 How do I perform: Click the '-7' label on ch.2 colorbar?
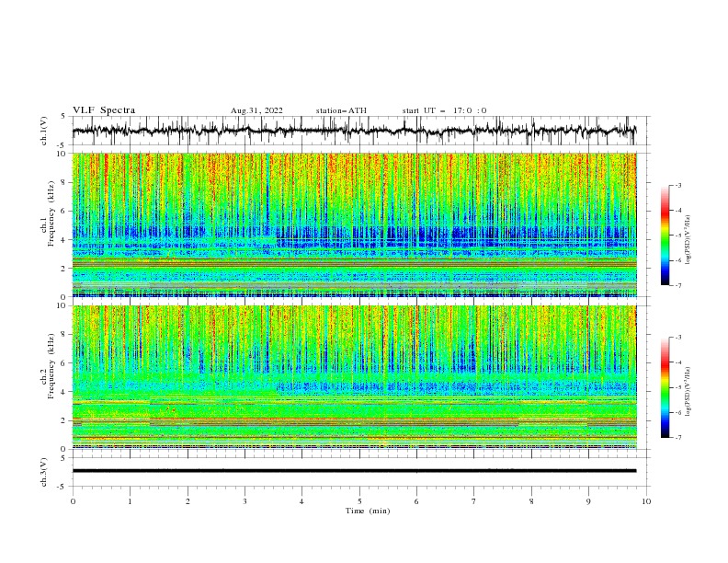tap(678, 437)
